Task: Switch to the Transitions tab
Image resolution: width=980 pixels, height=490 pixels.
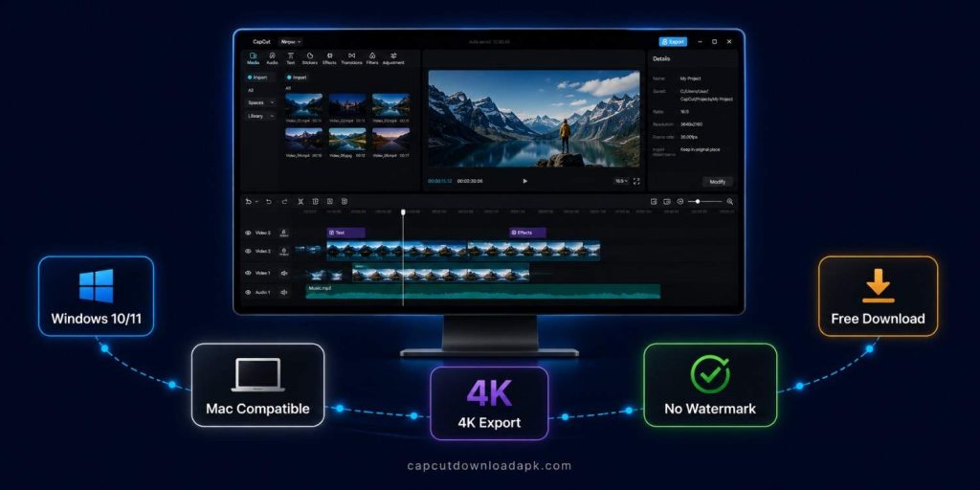Action: coord(352,58)
